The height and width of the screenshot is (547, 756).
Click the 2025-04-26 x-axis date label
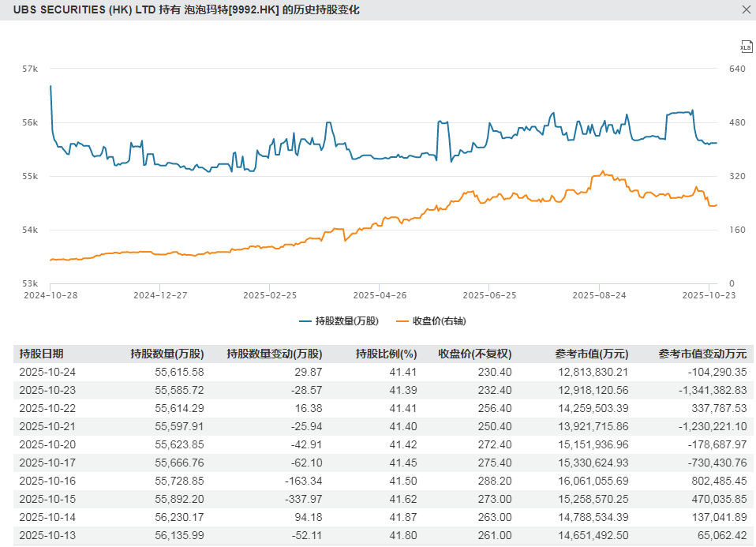380,295
